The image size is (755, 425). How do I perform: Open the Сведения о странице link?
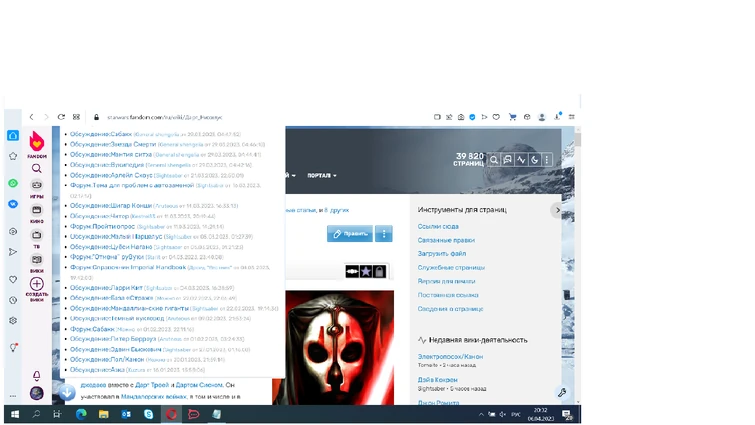(450, 309)
